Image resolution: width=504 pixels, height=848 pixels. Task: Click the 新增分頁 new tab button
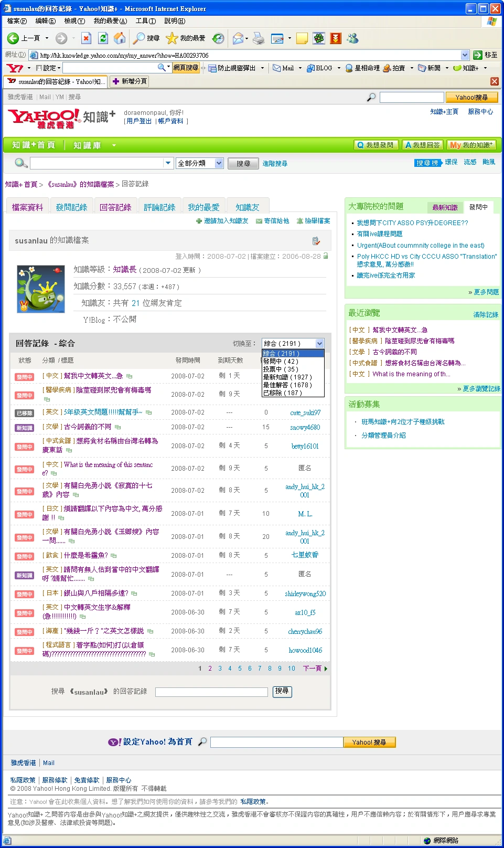(x=130, y=81)
